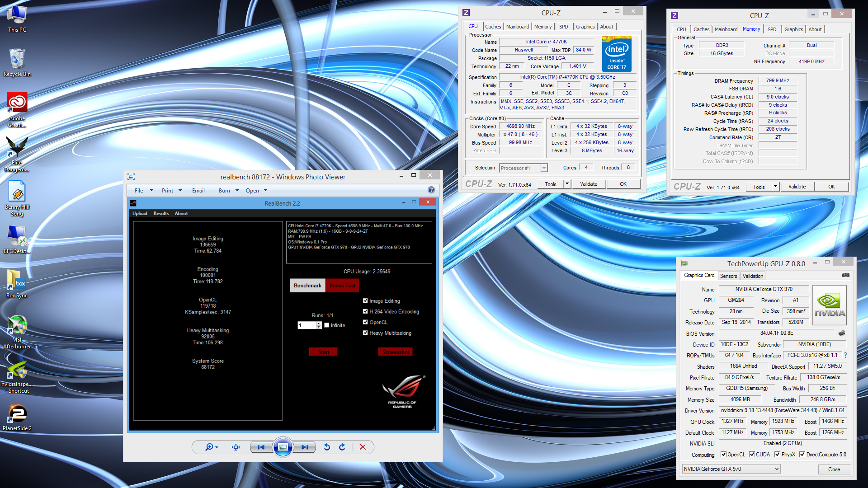This screenshot has height=488, width=868.
Task: Rotate image clockwise in Photo Viewer
Action: [x=342, y=447]
